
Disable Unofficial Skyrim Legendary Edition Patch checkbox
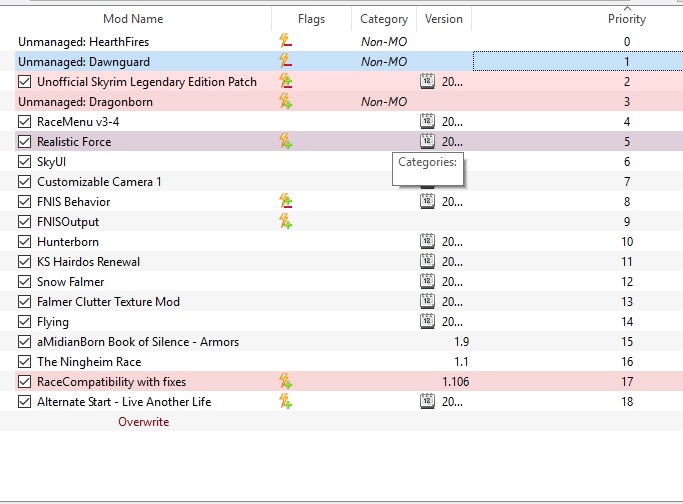[x=24, y=81]
